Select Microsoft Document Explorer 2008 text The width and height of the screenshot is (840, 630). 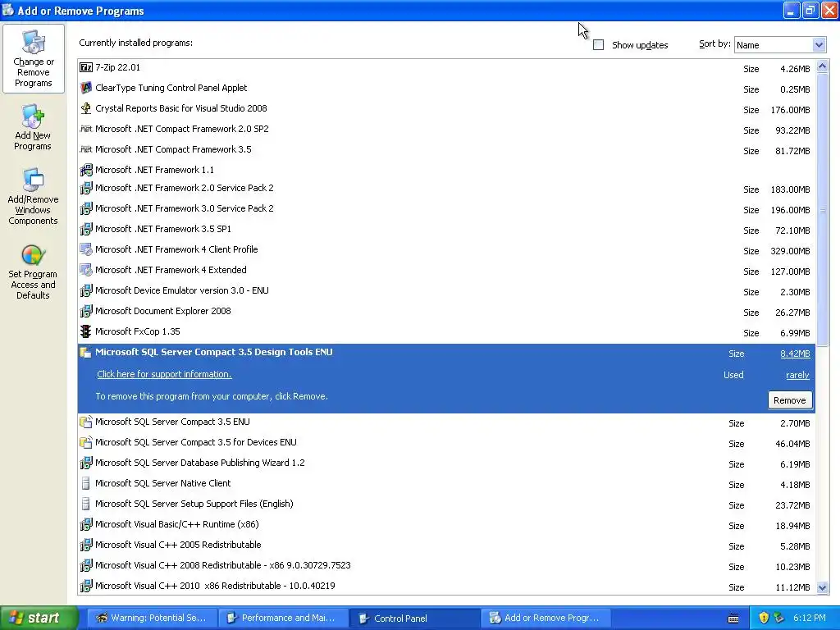click(x=163, y=311)
